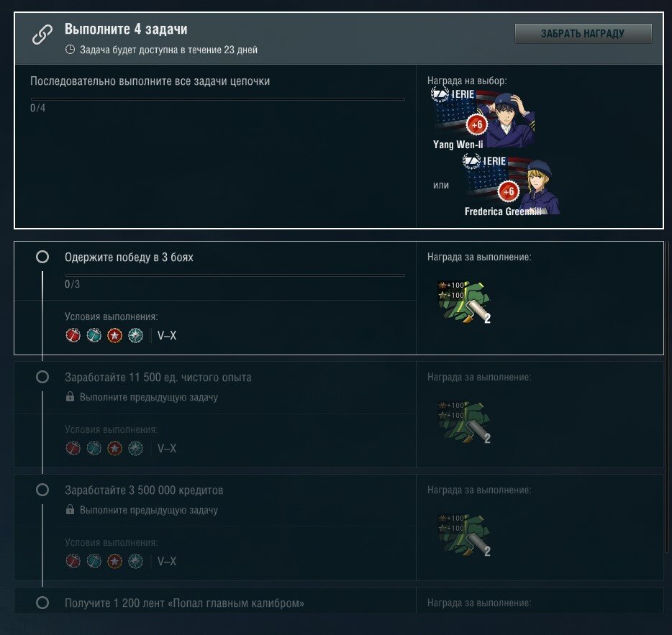
Task: Click the clock icon next to 23 days
Action: [x=70, y=50]
